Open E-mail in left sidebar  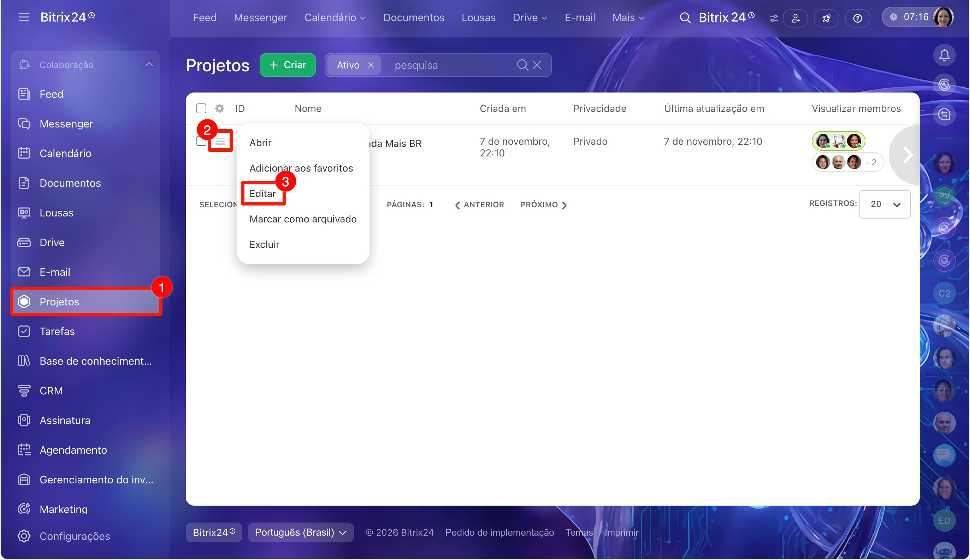(85, 272)
